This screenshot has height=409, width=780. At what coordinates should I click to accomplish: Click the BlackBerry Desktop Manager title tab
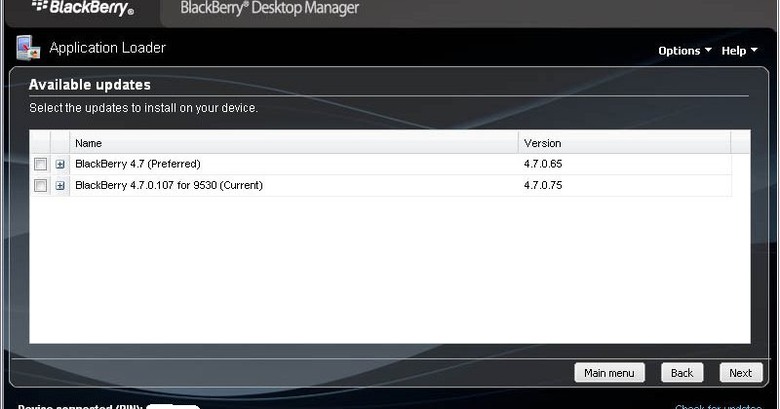click(269, 8)
